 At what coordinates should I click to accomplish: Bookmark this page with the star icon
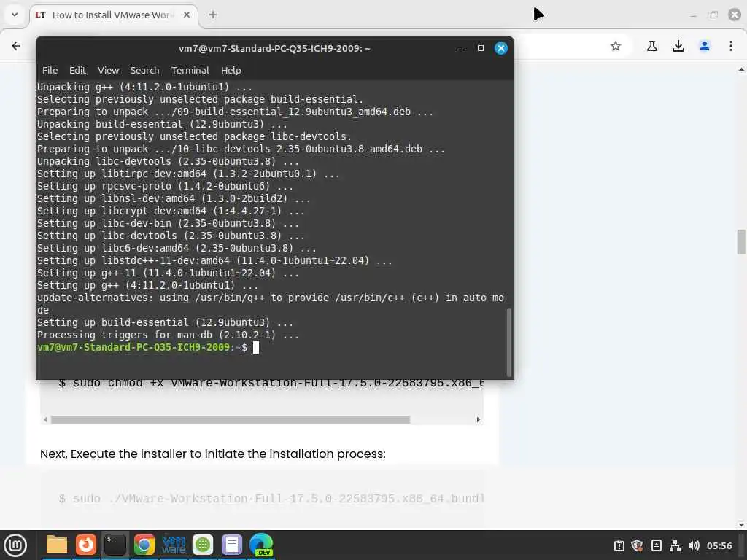[616, 46]
